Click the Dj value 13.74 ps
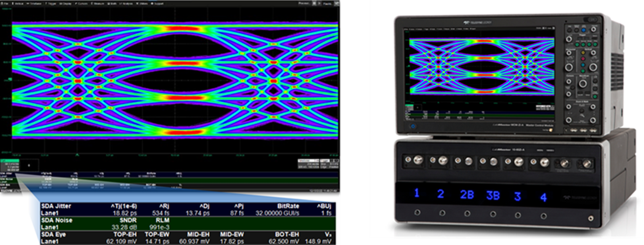 197,213
